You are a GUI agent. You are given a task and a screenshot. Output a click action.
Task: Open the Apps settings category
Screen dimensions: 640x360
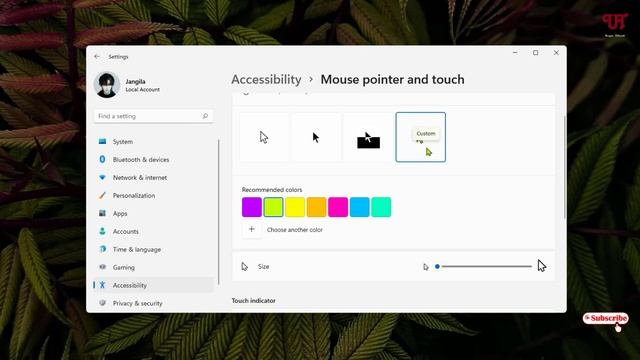(x=153, y=213)
